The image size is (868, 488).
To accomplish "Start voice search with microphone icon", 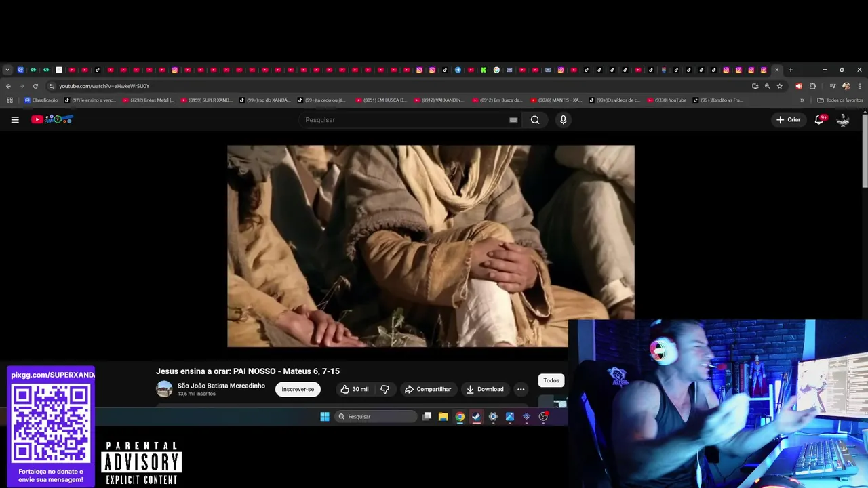I will pos(563,120).
